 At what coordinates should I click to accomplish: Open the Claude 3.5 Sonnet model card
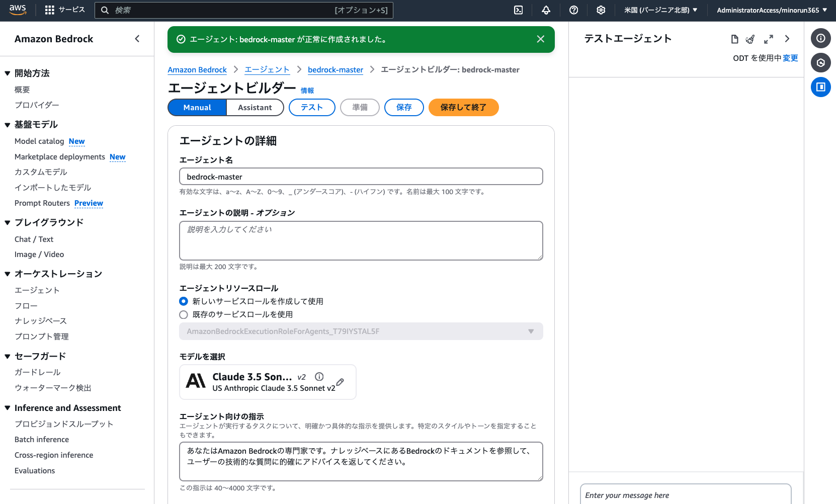coord(268,382)
